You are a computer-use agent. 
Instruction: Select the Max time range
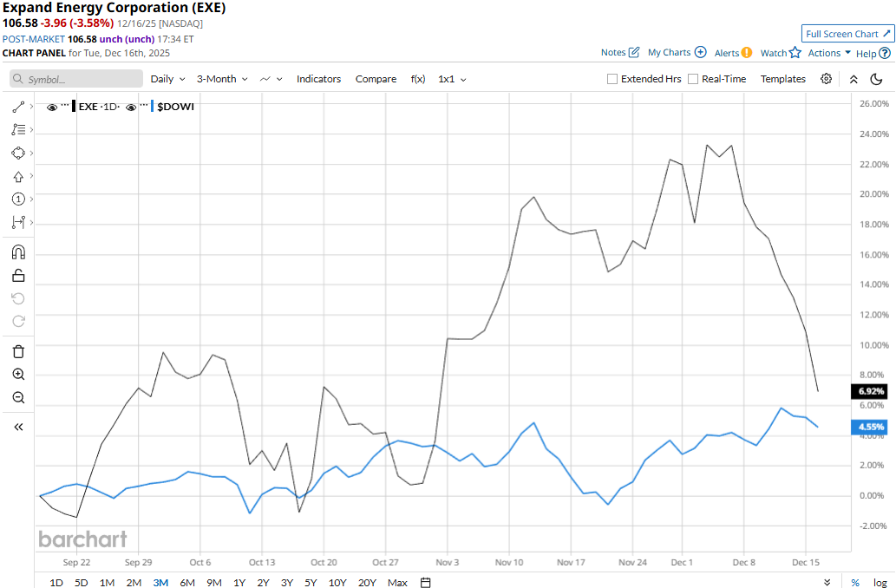(x=397, y=582)
